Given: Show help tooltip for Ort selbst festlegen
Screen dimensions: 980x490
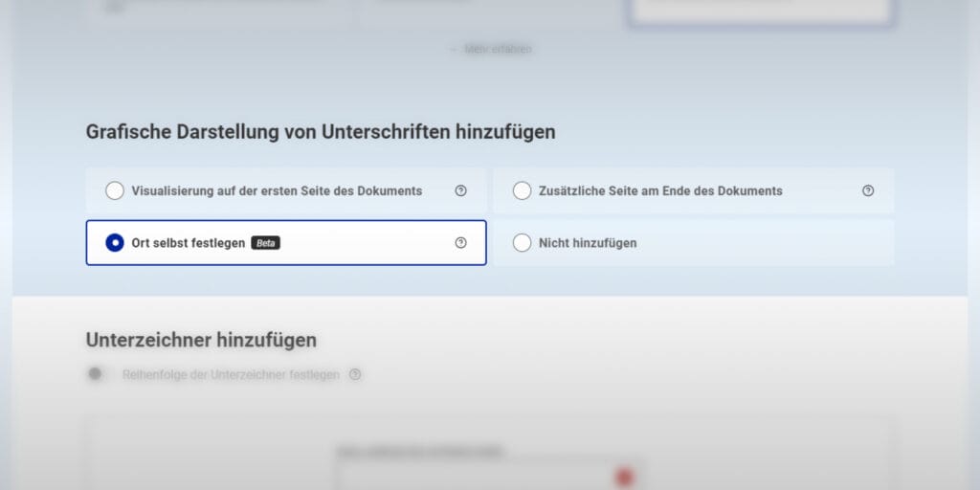Looking at the screenshot, I should [x=460, y=243].
